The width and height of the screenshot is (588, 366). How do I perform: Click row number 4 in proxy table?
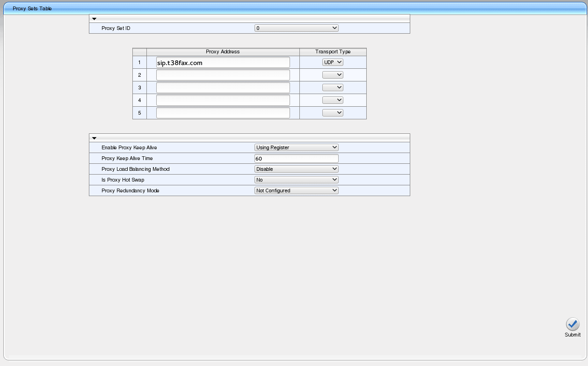(x=139, y=100)
